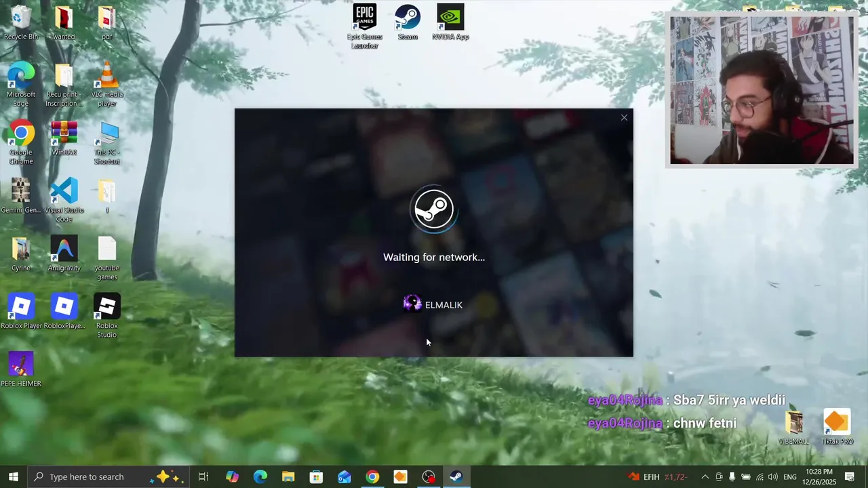The width and height of the screenshot is (868, 488).
Task: Select the Visual Studio Code desktop icon
Action: coord(64,201)
